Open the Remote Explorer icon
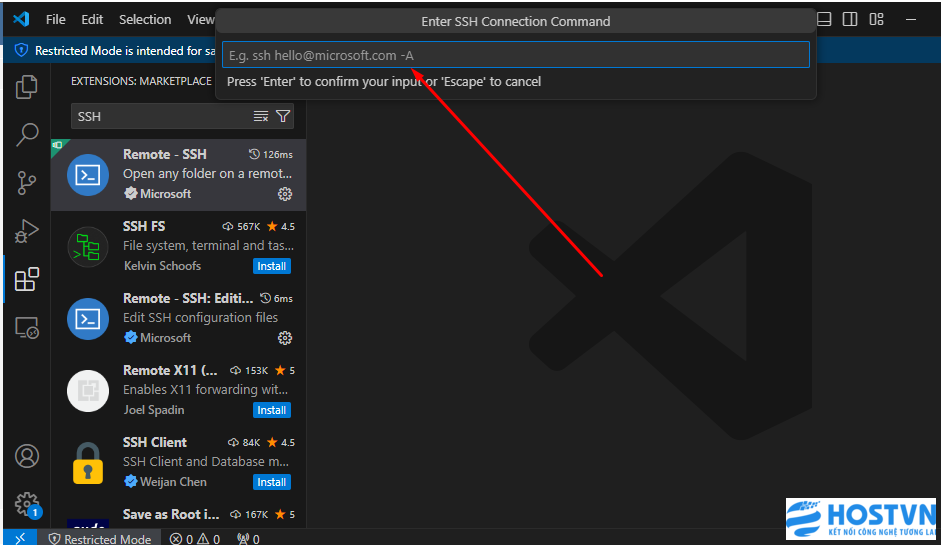 tap(26, 328)
